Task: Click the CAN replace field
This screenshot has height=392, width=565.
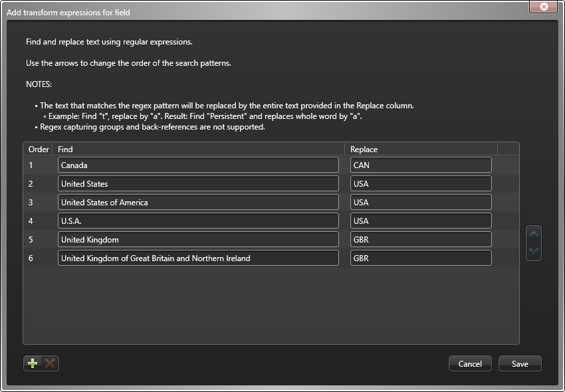Action: click(x=419, y=165)
